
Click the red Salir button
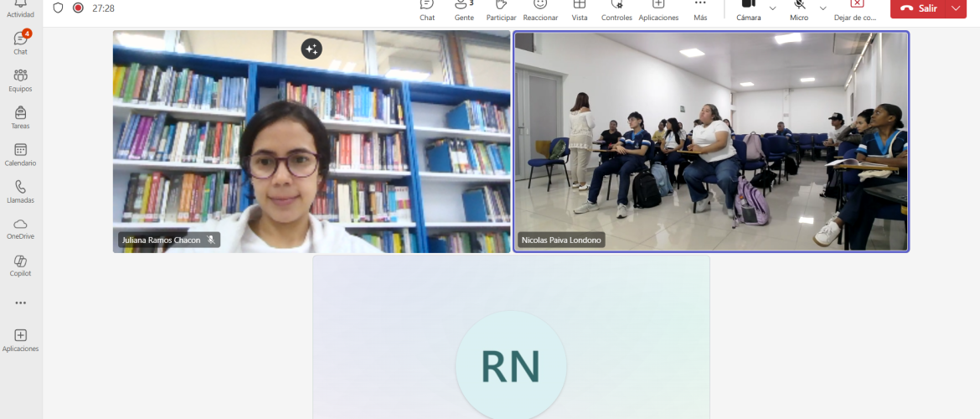[x=919, y=8]
